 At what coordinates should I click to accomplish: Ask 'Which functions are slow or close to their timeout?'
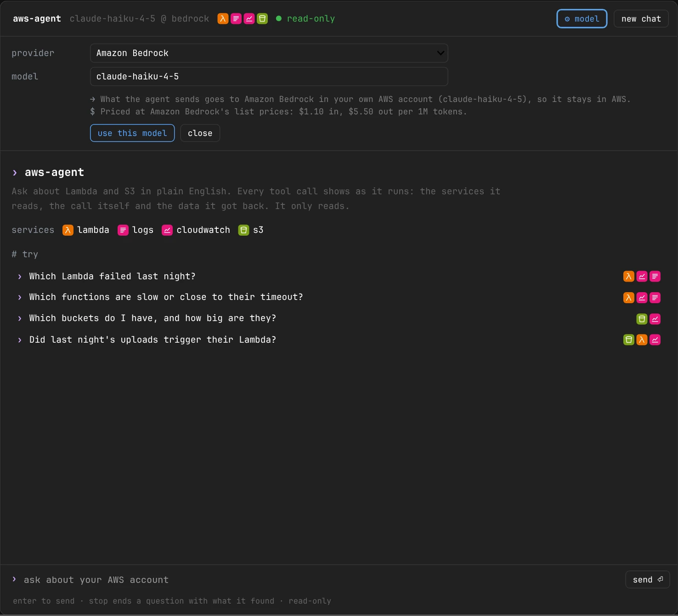tap(339, 297)
